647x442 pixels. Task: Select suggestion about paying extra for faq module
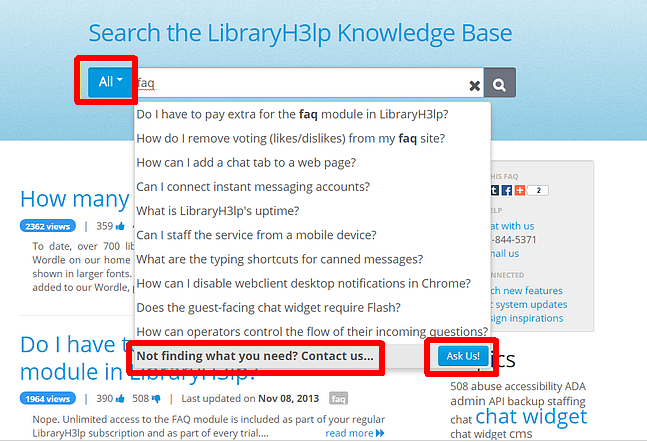coord(292,114)
